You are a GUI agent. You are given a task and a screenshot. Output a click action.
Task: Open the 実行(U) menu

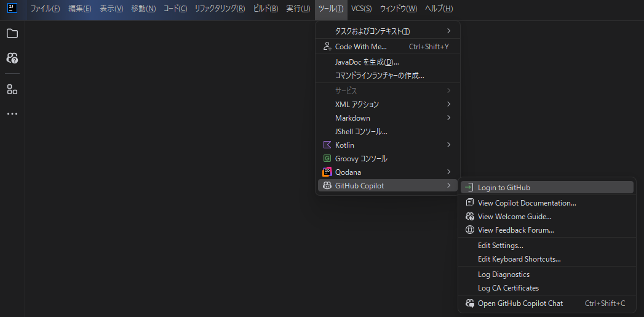298,9
